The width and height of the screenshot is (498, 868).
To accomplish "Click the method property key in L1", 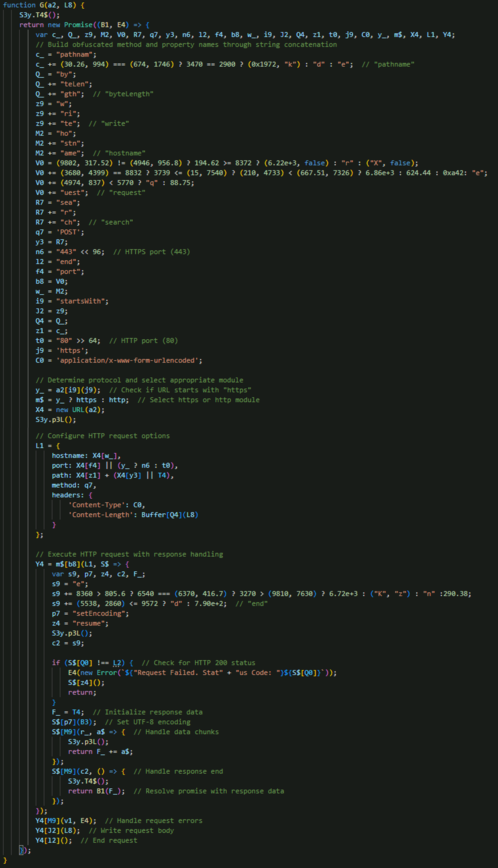I will 64,485.
